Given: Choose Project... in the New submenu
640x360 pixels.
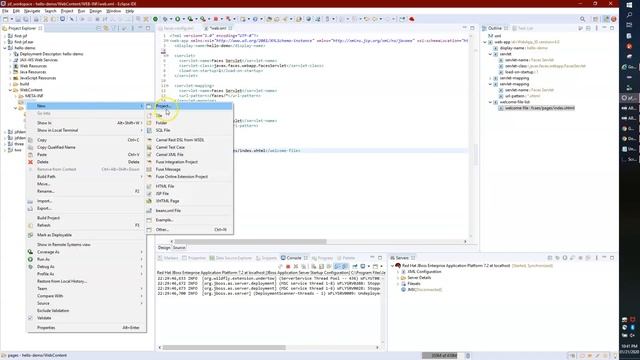Looking at the screenshot, I should point(189,106).
